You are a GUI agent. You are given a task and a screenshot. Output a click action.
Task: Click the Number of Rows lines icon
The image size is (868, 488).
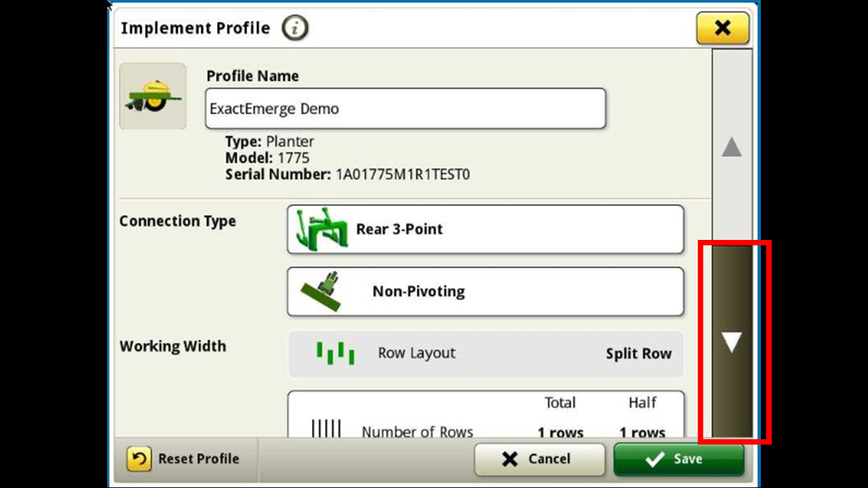point(326,428)
